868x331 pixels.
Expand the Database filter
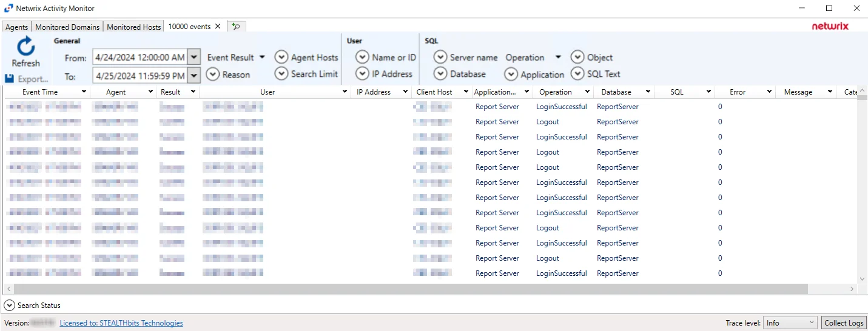[x=440, y=74]
